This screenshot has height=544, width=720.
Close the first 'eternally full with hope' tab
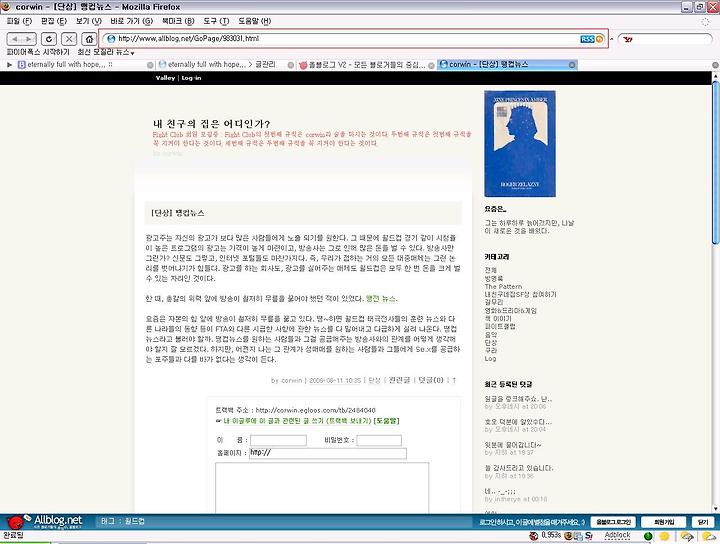[150, 65]
